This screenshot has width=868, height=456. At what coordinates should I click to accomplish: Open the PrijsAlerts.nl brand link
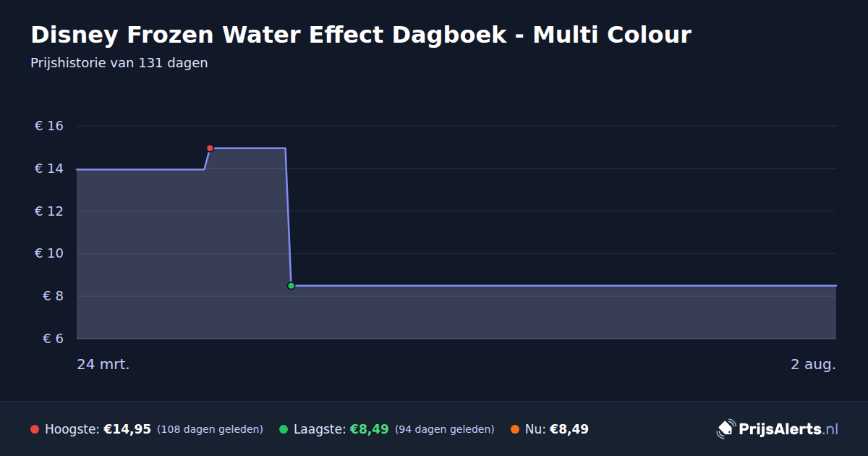(778, 429)
